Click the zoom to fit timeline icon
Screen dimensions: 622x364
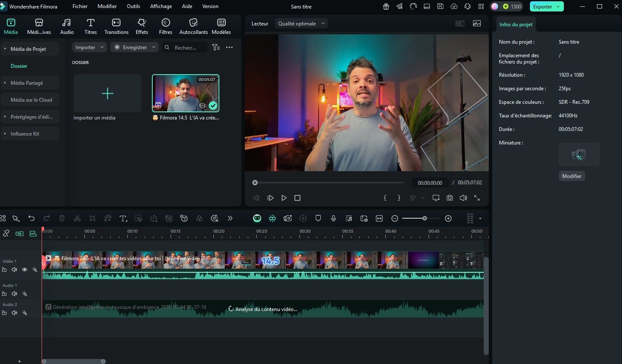click(x=379, y=218)
